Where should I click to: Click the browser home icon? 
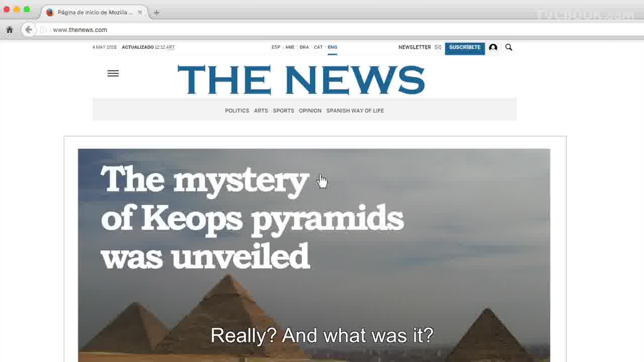(x=9, y=30)
